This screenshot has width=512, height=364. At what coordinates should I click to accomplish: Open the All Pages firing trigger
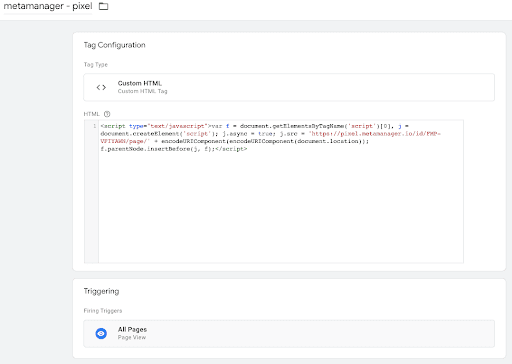289,334
